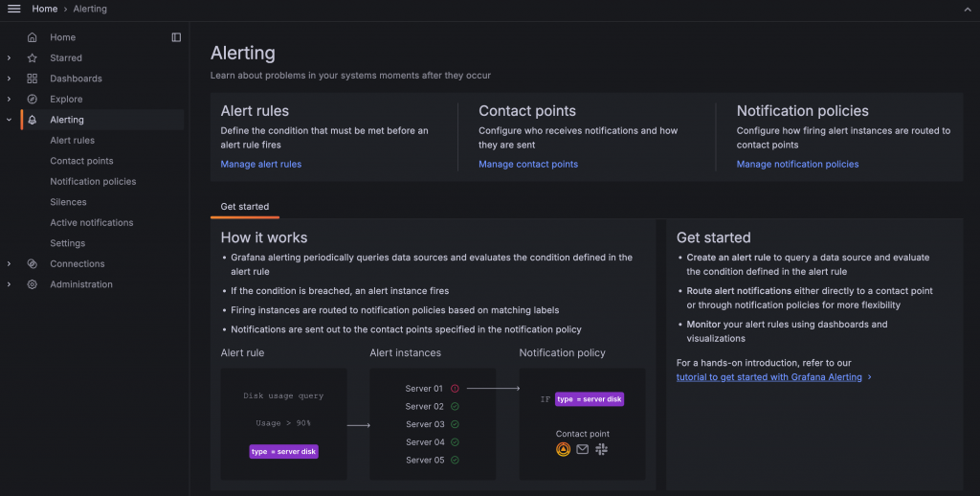Open Silences in the sidebar menu
This screenshot has height=496, width=980.
(x=68, y=202)
